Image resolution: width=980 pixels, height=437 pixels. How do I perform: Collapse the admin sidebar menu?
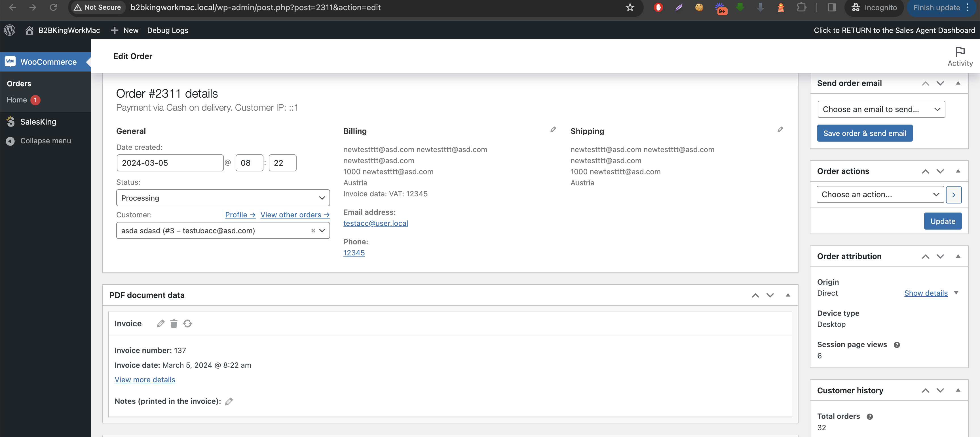pyautogui.click(x=39, y=141)
